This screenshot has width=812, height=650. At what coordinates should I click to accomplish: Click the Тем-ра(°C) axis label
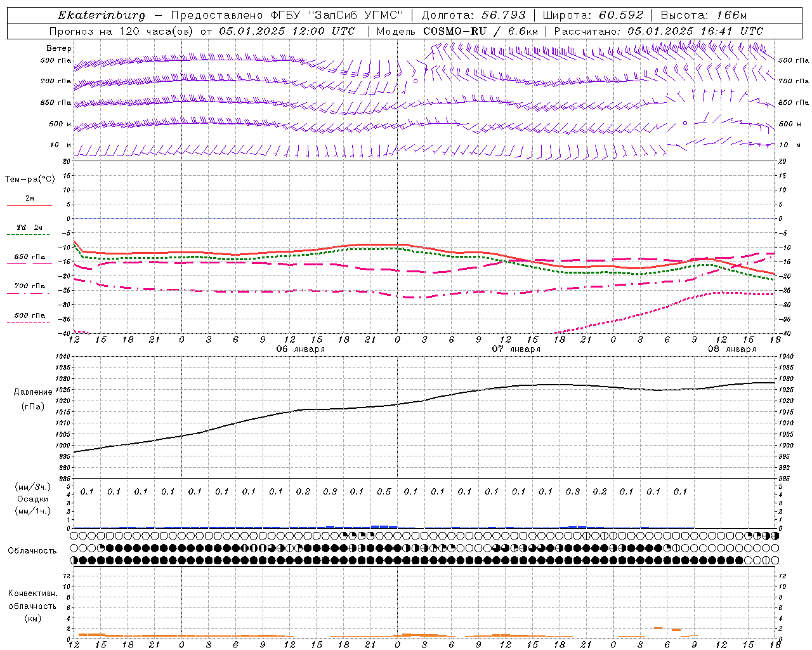click(x=30, y=180)
